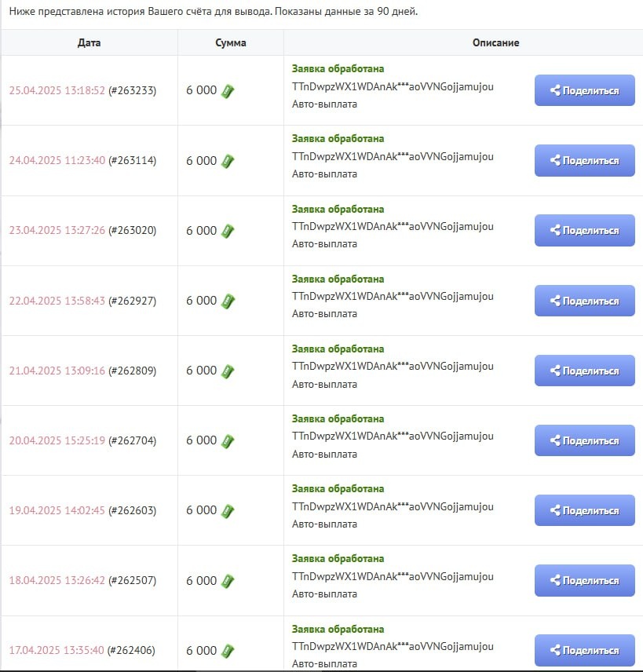643x672 pixels.
Task: Click wallet address in 18.04.2025 row
Action: click(393, 576)
